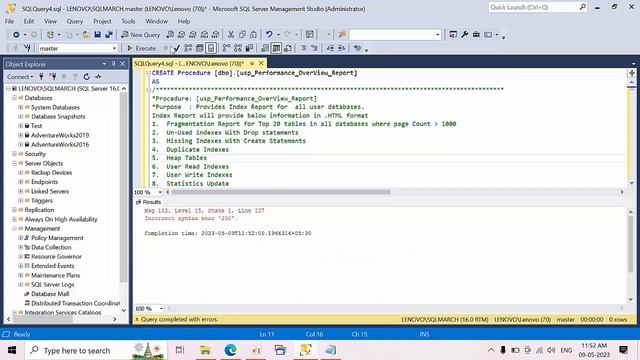This screenshot has height=360, width=640.
Task: Click Disconnect icon in Object Explorer
Action: pyautogui.click(x=53, y=76)
